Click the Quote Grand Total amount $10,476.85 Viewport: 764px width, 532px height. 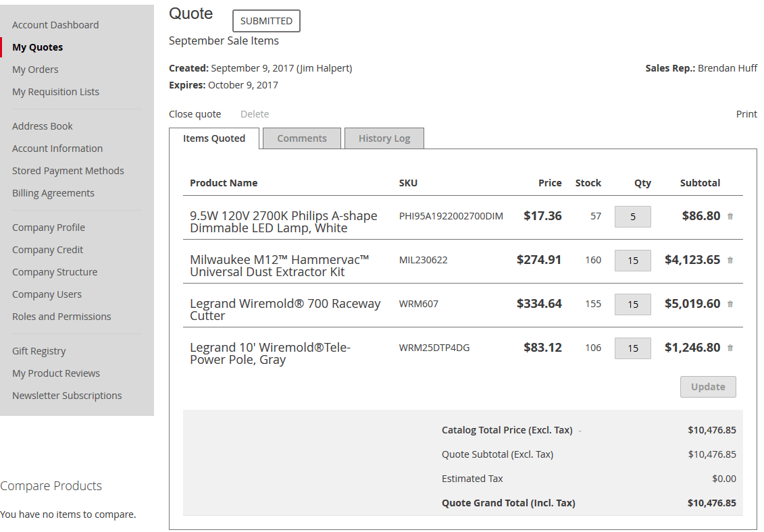point(712,503)
